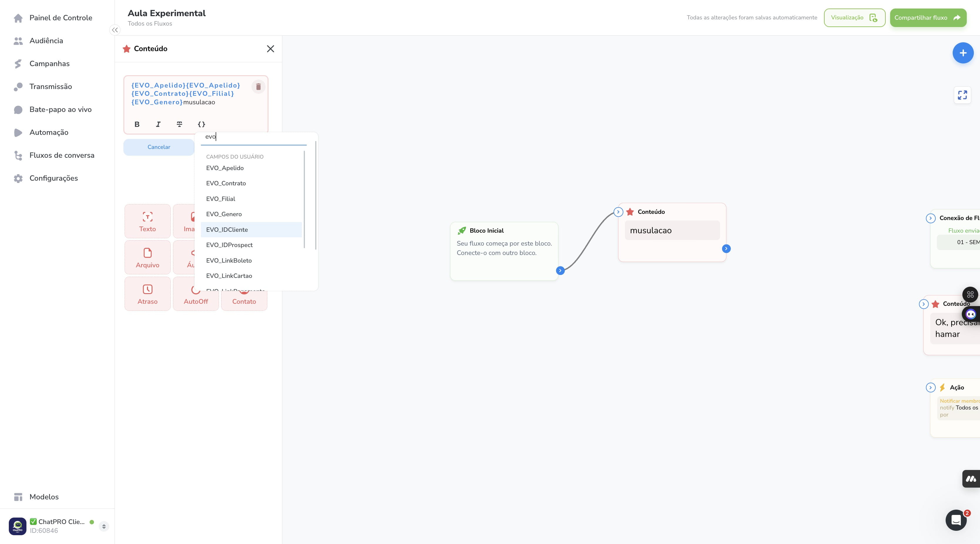
Task: Open Fluxos de conversa
Action: pyautogui.click(x=54, y=155)
